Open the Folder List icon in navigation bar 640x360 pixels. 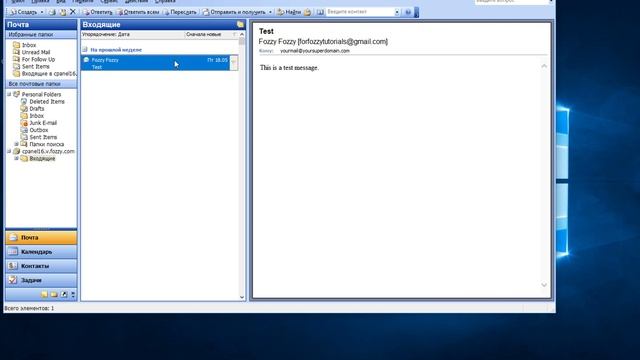[54, 294]
